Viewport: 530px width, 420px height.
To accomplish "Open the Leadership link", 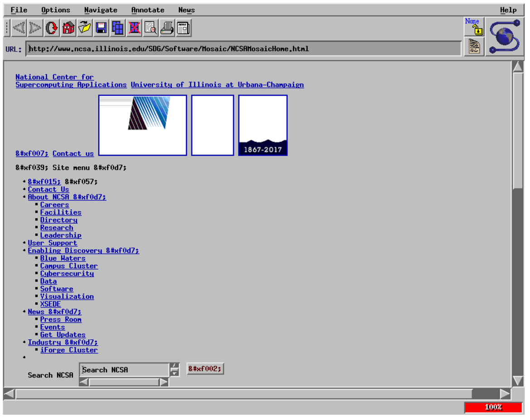I will [x=61, y=235].
